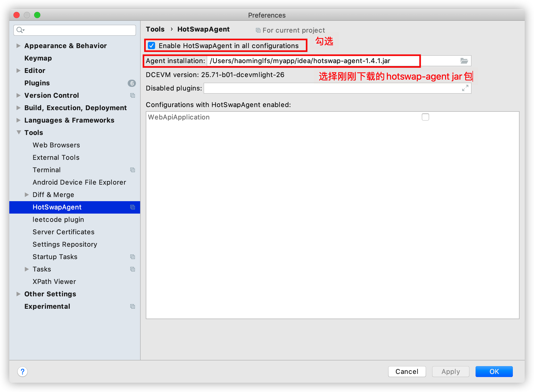Click the Apply button
Viewport: 534px width, 392px height.
click(x=451, y=372)
